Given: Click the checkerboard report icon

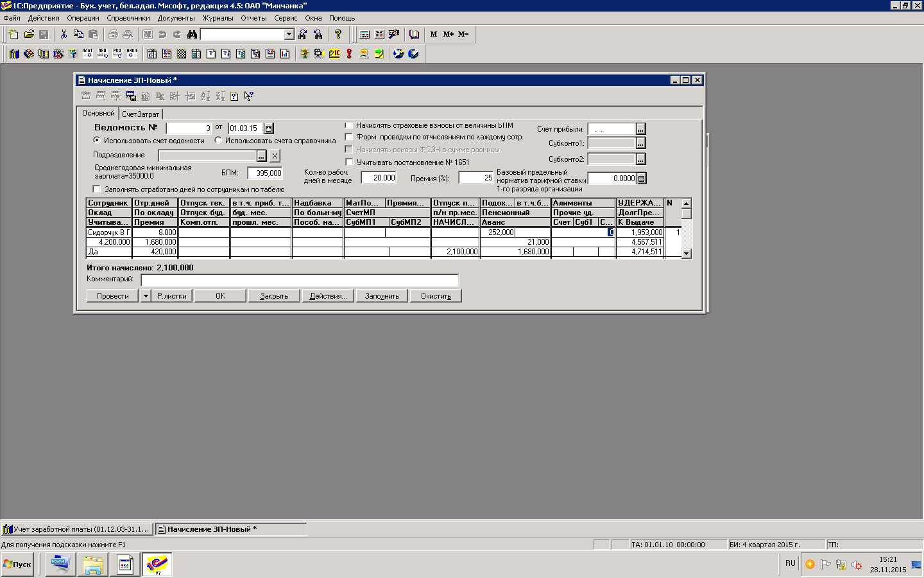Looking at the screenshot, I should 182,53.
